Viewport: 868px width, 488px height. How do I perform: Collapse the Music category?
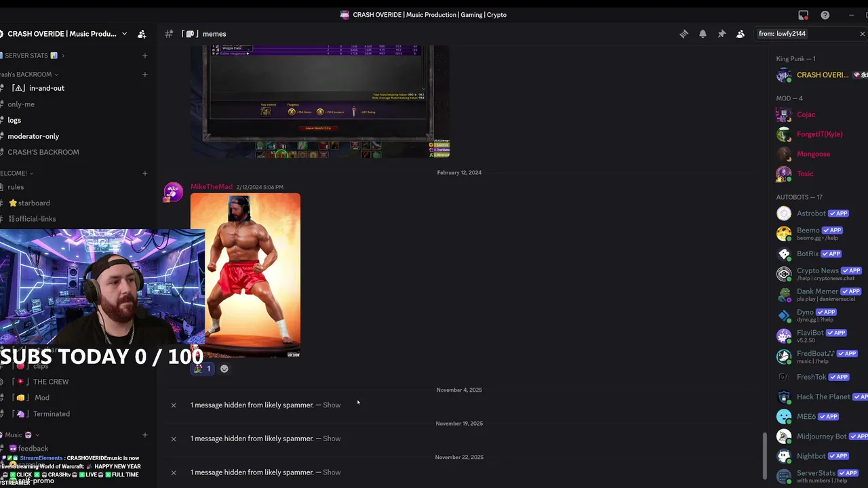20,435
